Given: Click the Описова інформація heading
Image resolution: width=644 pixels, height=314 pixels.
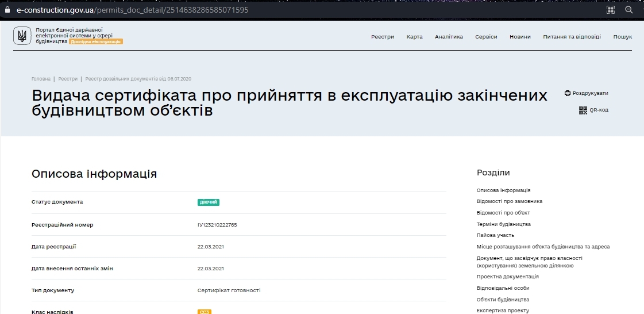Looking at the screenshot, I should [94, 174].
